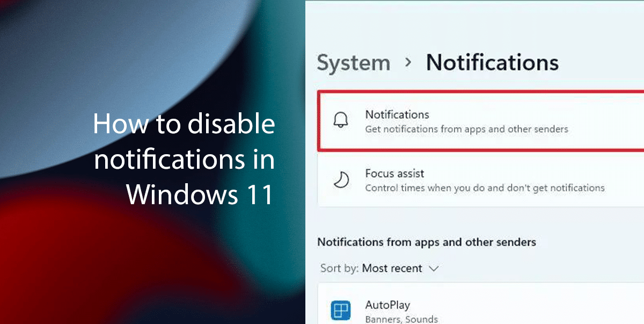Click 'Notifications from apps and other senders' heading
644x324 pixels.
(x=426, y=242)
